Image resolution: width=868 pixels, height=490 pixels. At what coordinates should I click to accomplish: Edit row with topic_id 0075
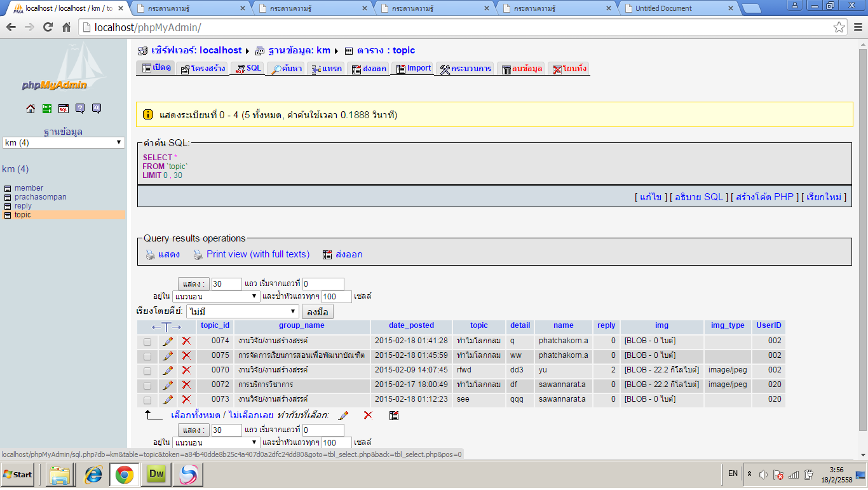pyautogui.click(x=168, y=356)
